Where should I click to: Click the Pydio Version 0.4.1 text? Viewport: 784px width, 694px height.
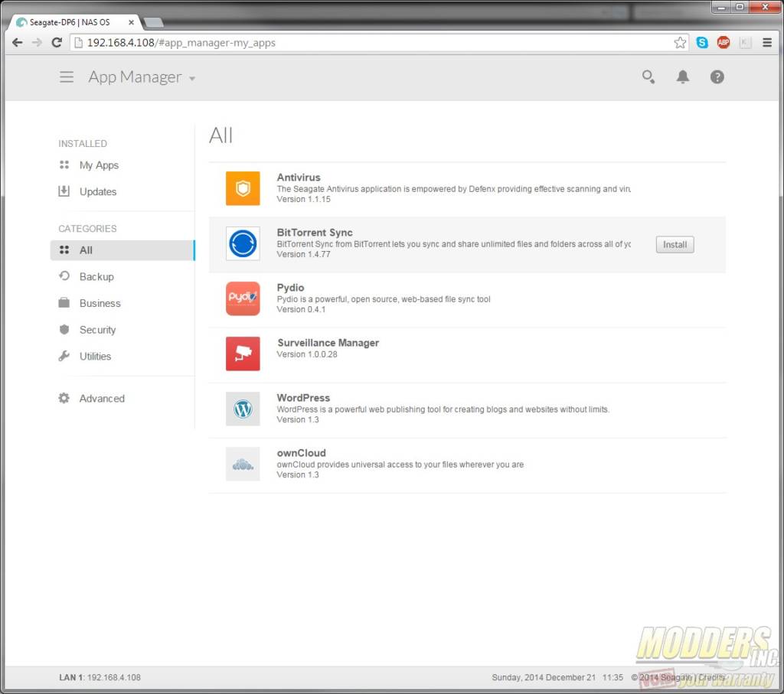click(301, 309)
